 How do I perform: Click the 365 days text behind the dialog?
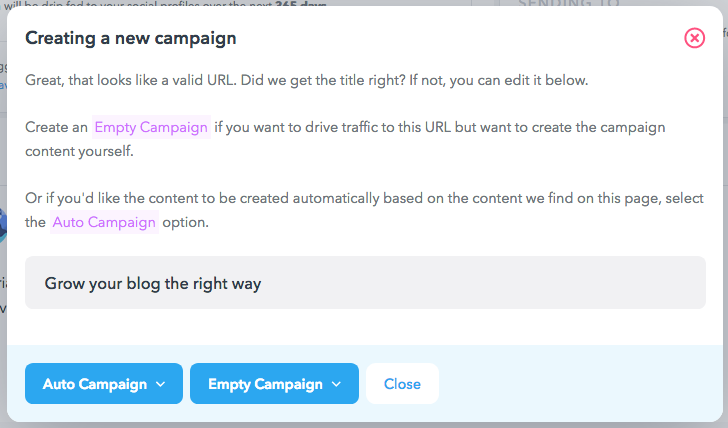click(x=300, y=4)
